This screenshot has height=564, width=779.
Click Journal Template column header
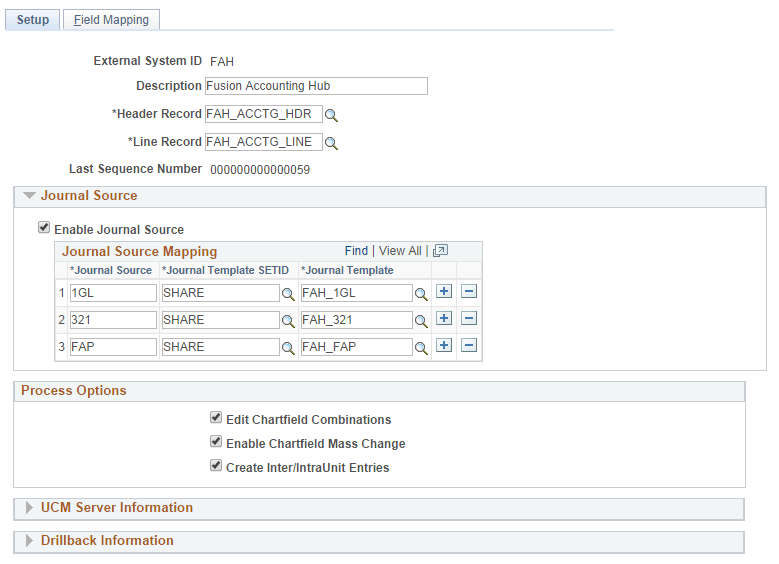pos(347,270)
